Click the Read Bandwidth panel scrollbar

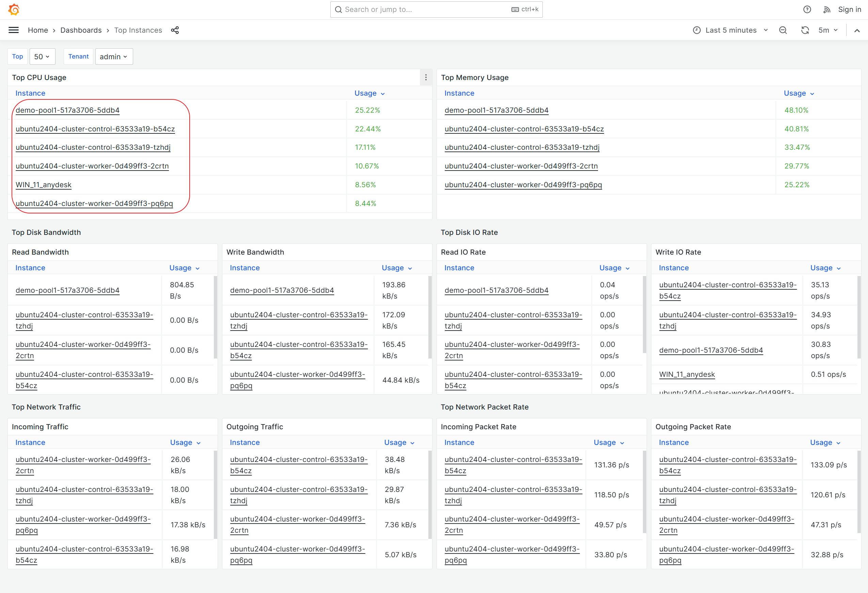pyautogui.click(x=216, y=317)
